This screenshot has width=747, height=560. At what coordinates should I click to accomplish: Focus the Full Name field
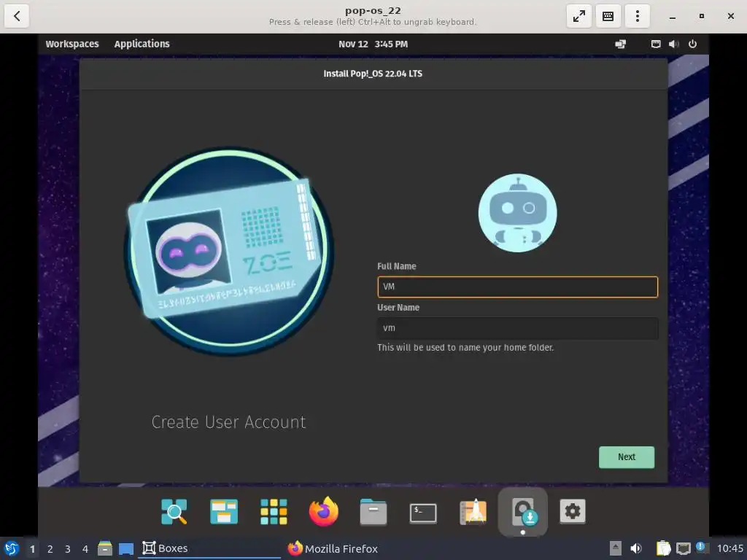[517, 287]
